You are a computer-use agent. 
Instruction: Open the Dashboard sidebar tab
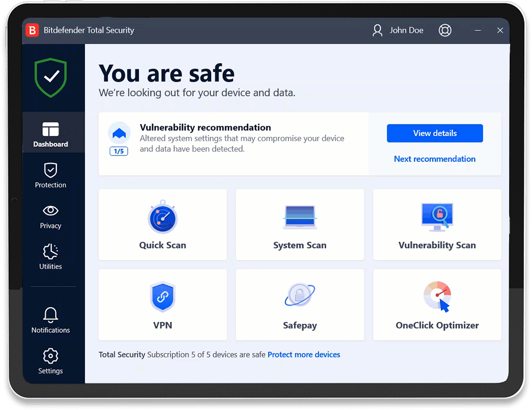point(51,133)
